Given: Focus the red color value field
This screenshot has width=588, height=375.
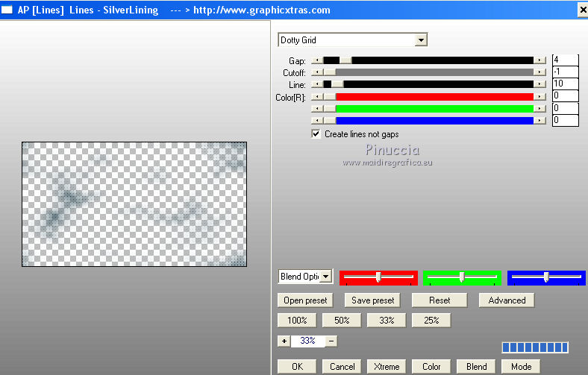Looking at the screenshot, I should coord(566,96).
